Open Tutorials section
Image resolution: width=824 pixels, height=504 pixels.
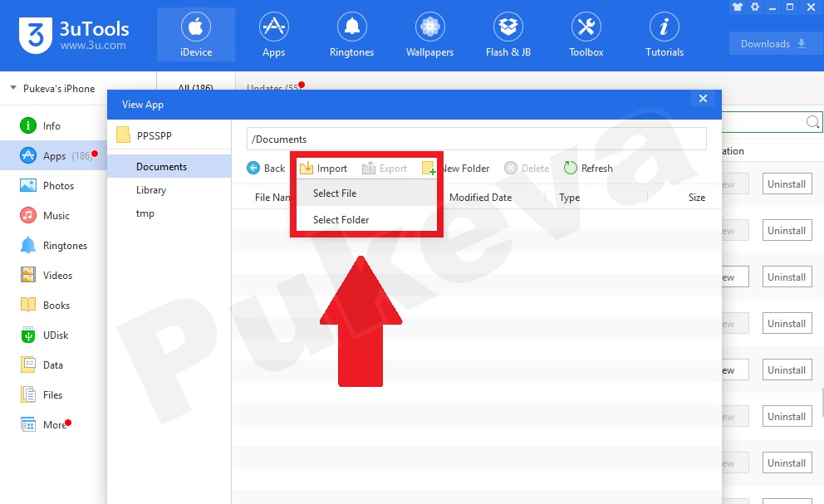[x=665, y=35]
